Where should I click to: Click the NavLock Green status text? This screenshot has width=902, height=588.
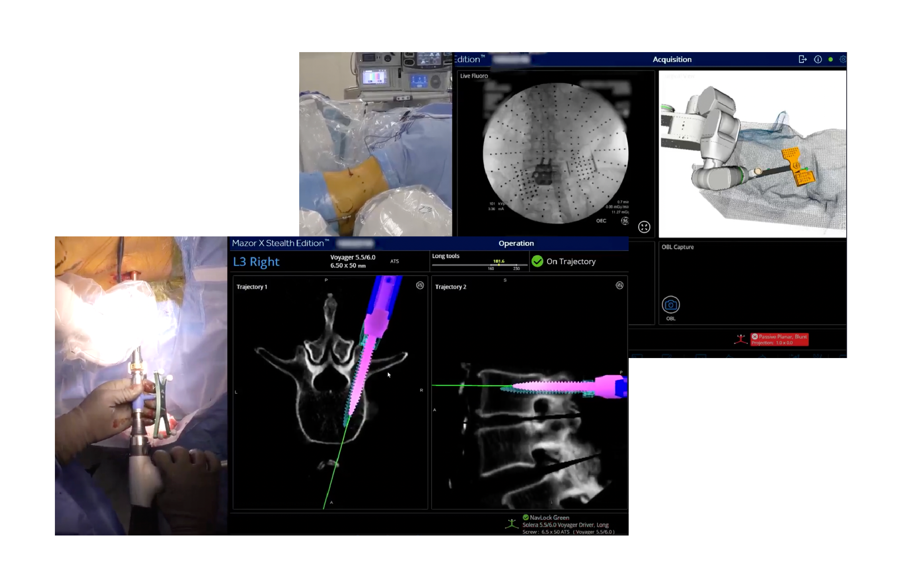(549, 518)
